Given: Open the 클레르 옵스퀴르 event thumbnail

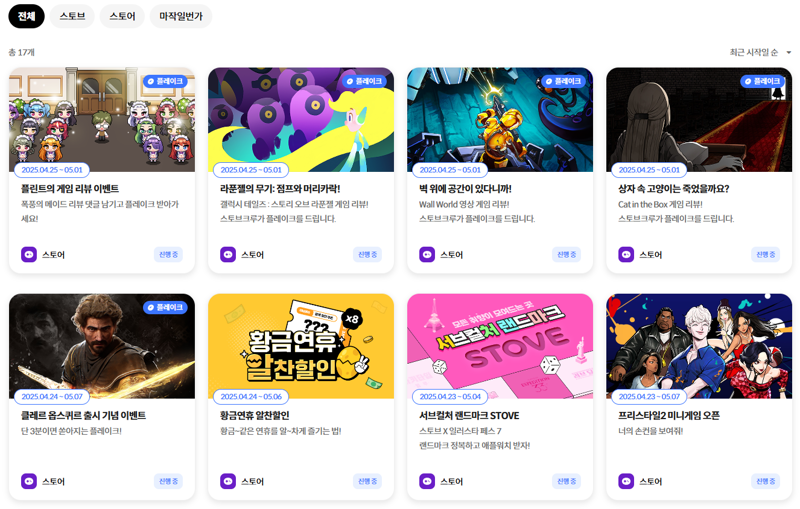Looking at the screenshot, I should pos(102,346).
